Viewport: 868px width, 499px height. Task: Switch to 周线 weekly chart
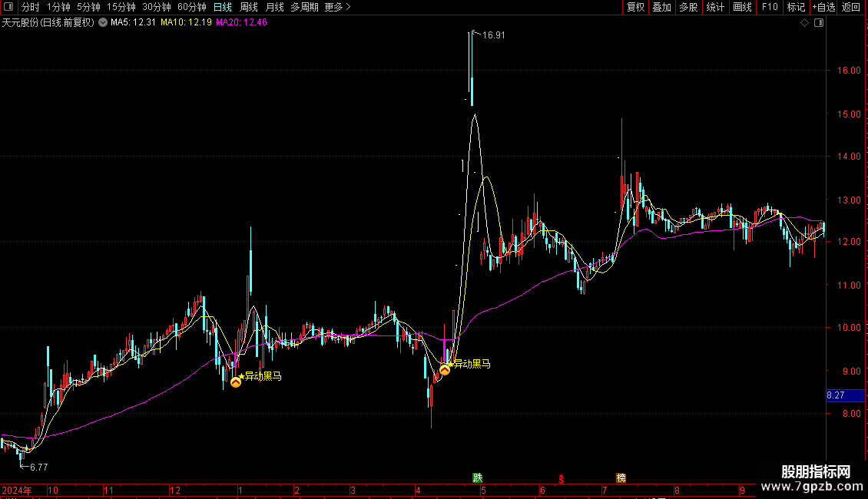[x=249, y=7]
